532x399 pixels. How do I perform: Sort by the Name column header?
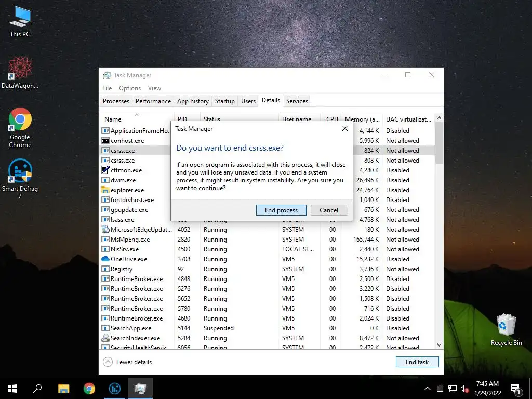137,119
